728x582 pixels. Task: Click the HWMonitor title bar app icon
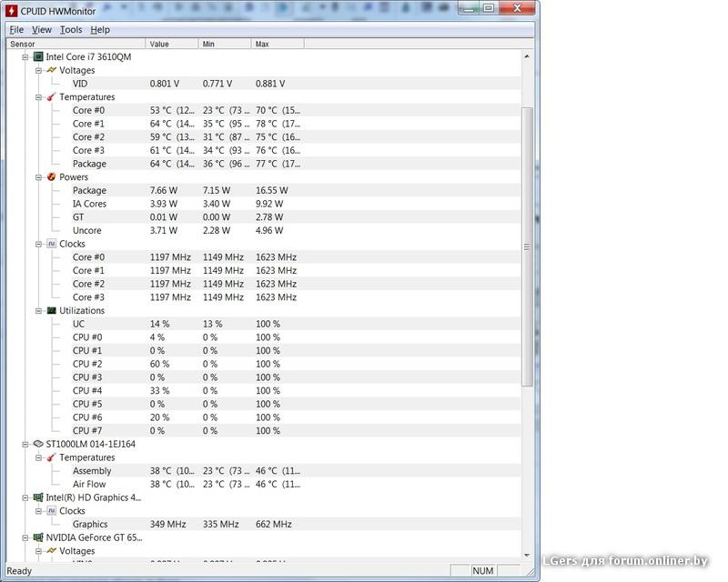tap(12, 10)
